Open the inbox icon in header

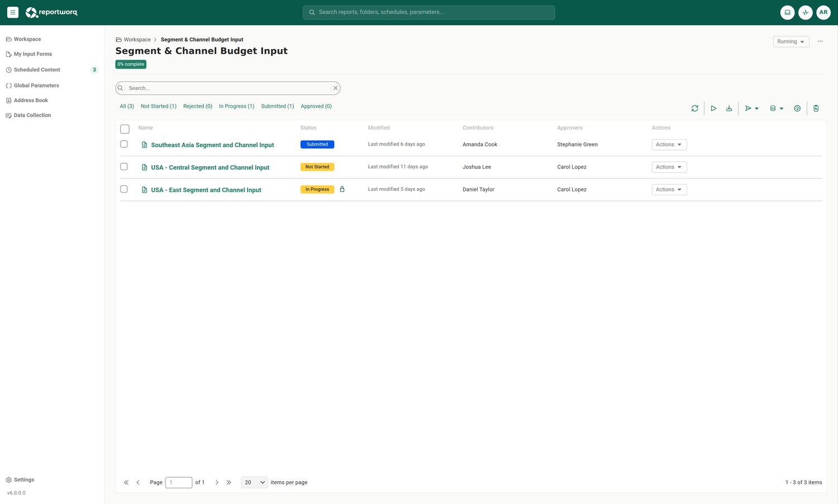click(787, 12)
